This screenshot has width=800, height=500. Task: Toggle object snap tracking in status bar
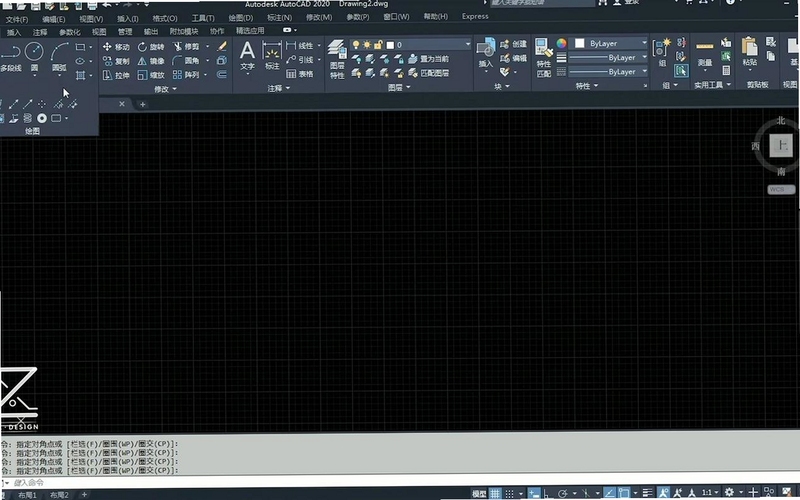[x=610, y=493]
